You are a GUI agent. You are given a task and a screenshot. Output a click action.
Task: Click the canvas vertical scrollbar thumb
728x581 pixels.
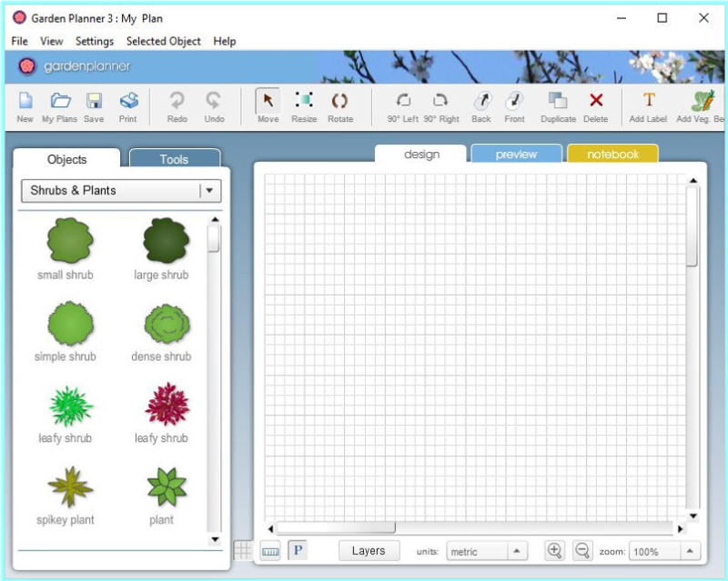[693, 226]
